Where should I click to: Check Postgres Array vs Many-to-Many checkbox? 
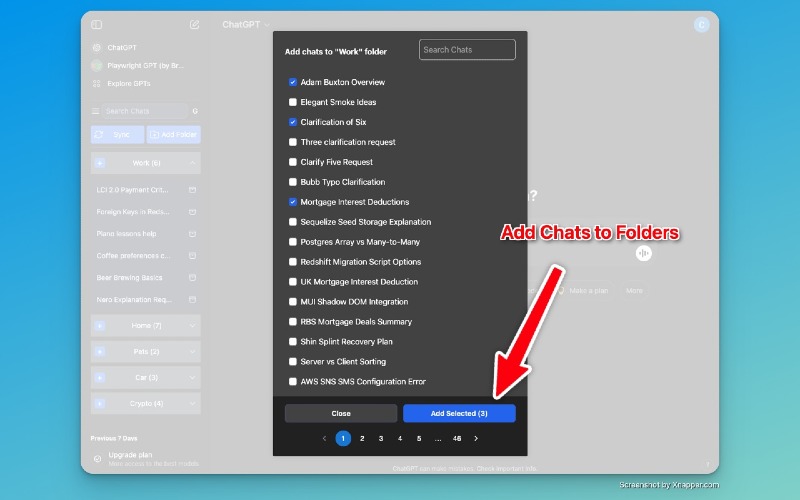292,242
